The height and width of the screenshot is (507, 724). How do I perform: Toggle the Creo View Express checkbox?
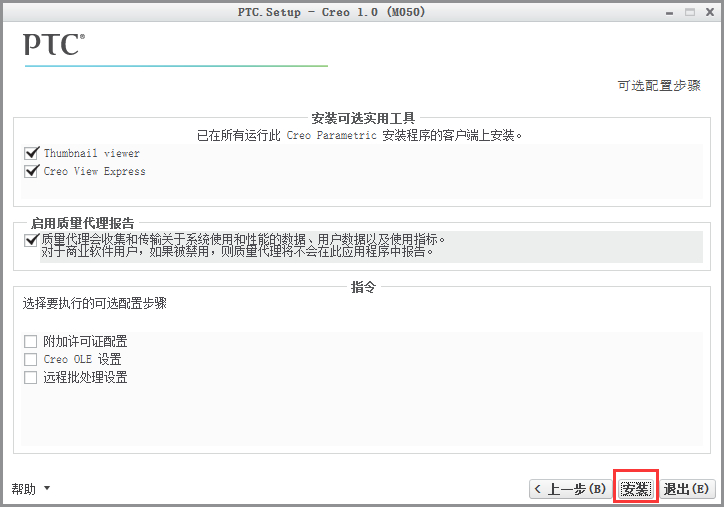pos(31,172)
